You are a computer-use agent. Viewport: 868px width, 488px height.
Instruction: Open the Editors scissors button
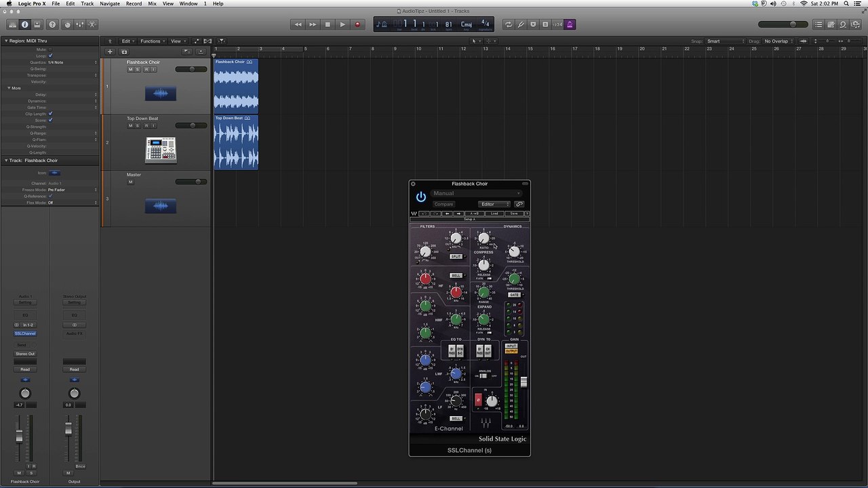point(92,24)
